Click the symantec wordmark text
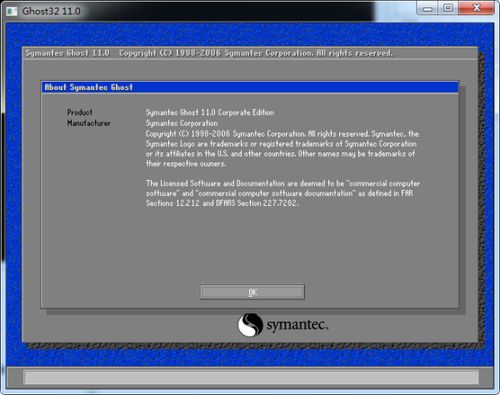 (x=297, y=325)
